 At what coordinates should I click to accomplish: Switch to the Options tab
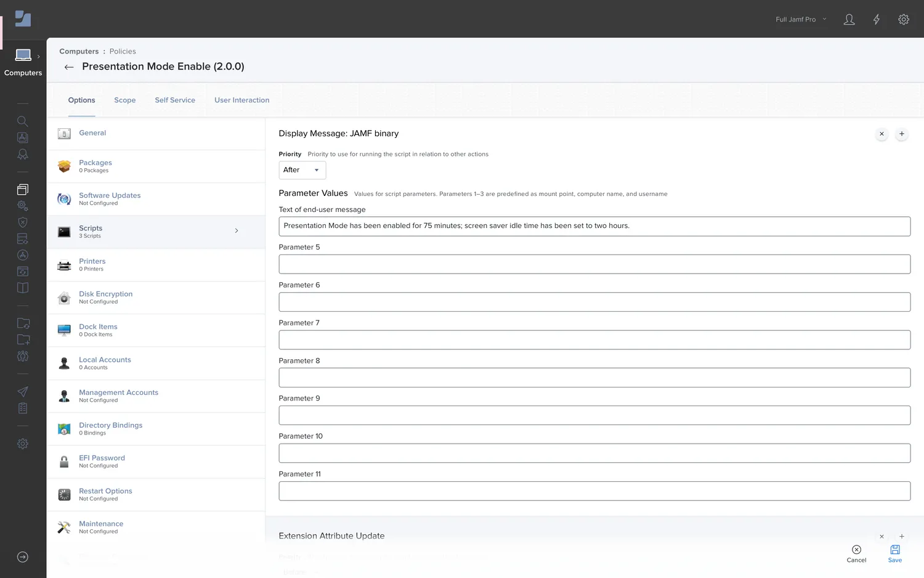[81, 100]
